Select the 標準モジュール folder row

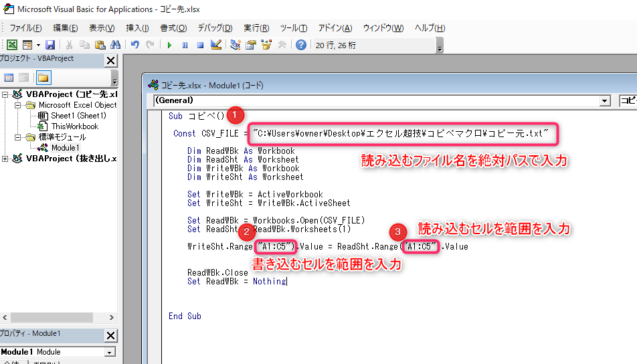(x=62, y=137)
